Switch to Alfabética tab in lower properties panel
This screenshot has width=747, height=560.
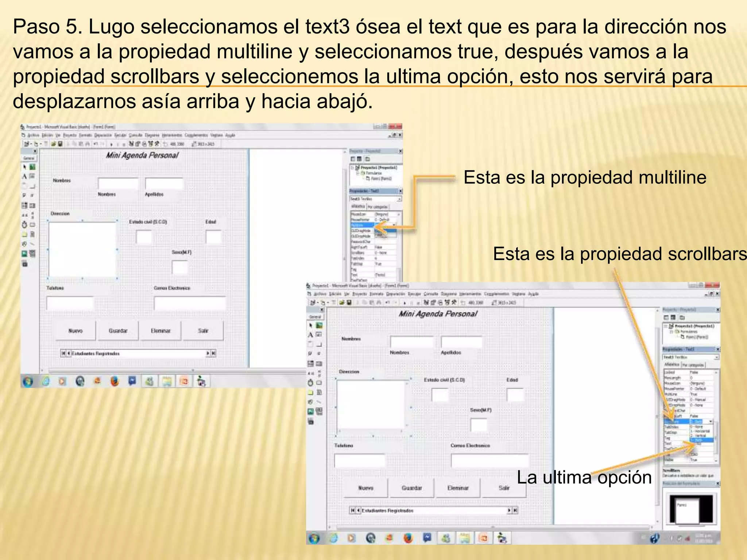[672, 365]
